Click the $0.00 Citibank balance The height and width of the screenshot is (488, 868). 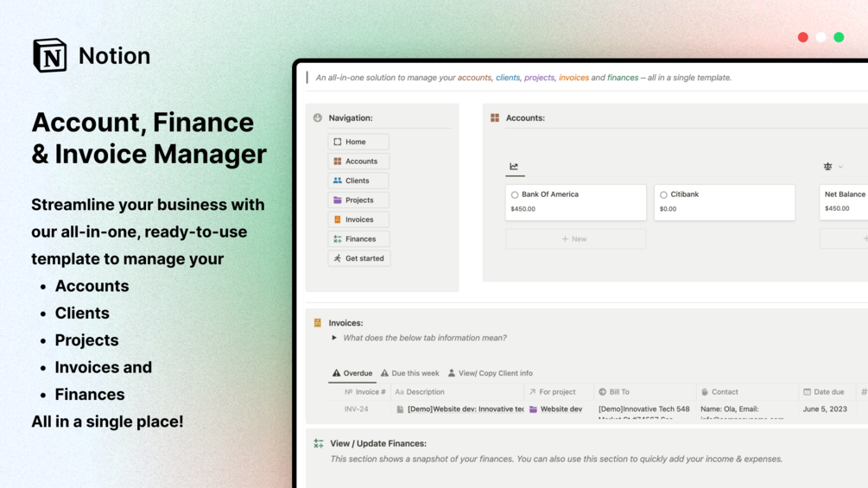[x=668, y=209]
